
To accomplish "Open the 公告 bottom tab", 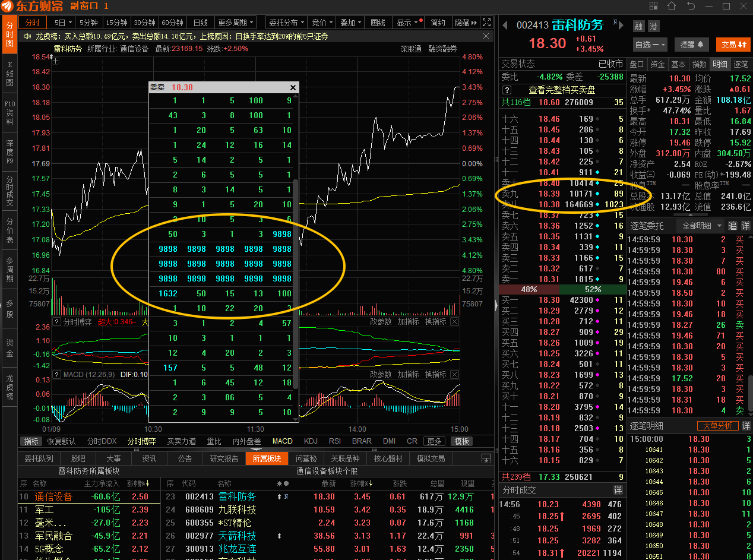I will [185, 458].
